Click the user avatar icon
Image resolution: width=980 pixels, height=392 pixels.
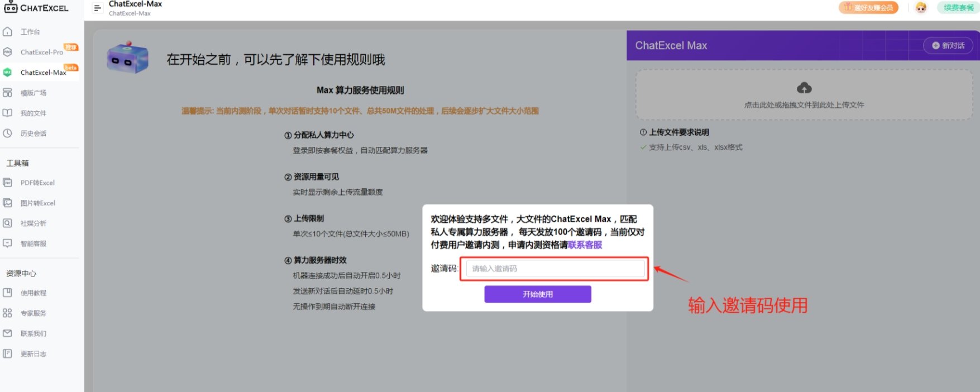coord(921,8)
